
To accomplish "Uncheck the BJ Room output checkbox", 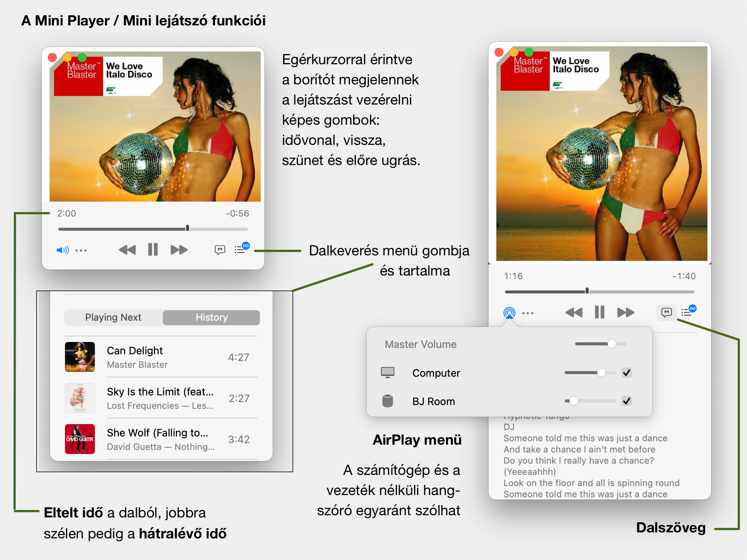I will [x=627, y=401].
